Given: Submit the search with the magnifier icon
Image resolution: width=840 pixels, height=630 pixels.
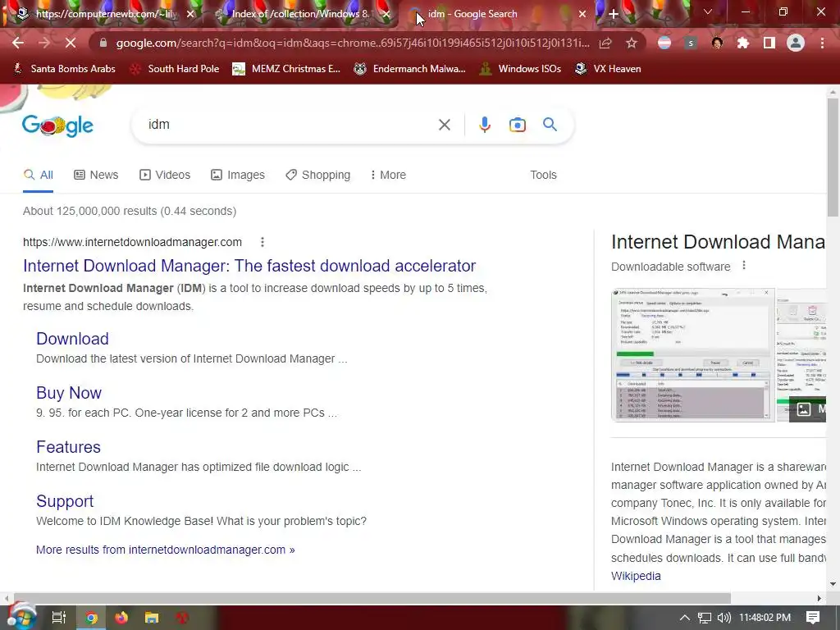Looking at the screenshot, I should [550, 125].
